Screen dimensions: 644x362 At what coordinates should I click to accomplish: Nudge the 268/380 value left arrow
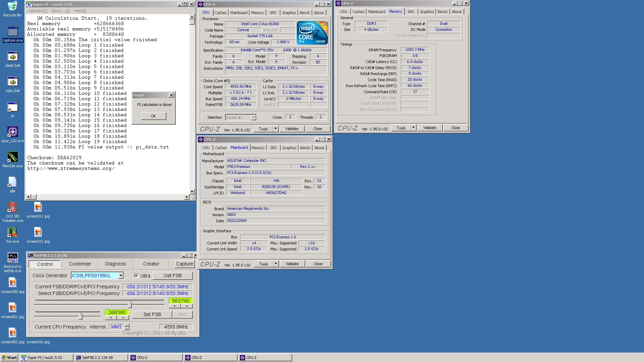coord(111,317)
